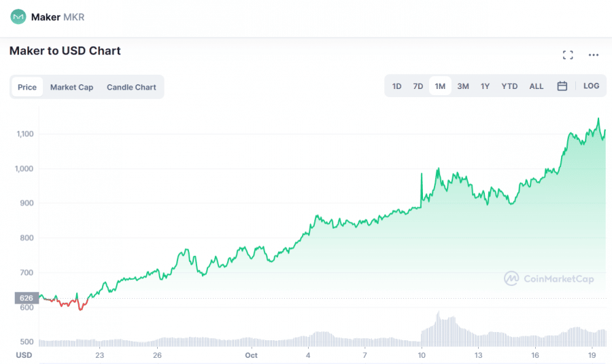
Task: Click the 'Maker' coin name text
Action: (46, 17)
